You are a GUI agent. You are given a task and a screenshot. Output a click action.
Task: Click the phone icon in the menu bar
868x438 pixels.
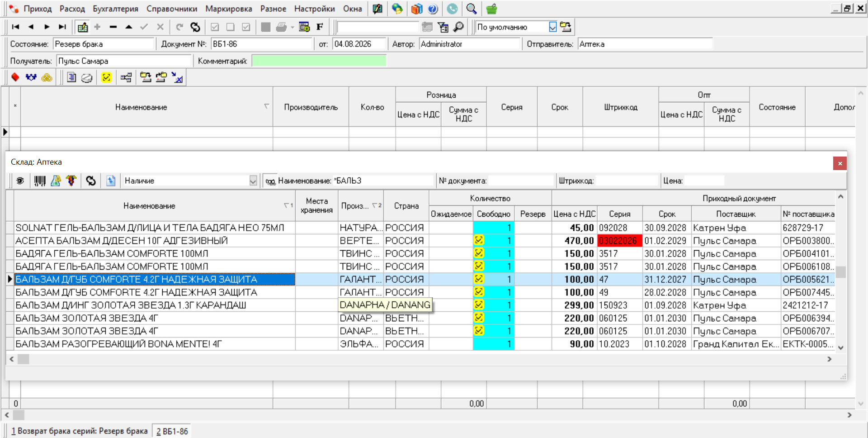point(452,9)
